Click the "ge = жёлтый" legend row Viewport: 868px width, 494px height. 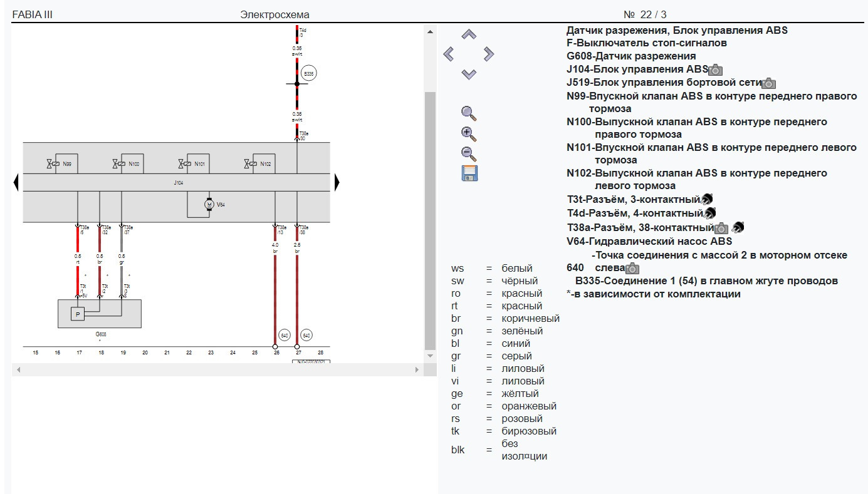495,393
